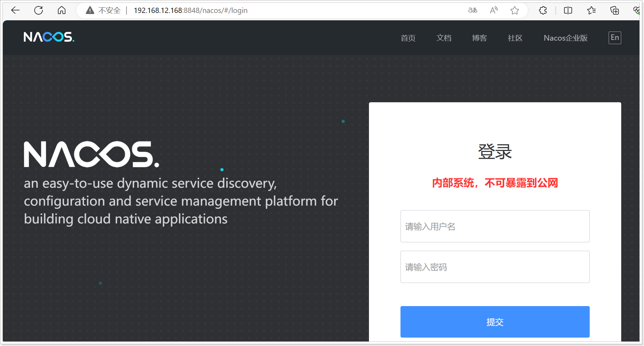
Task: Click the 'building cloud native applications' line
Action: tap(126, 219)
